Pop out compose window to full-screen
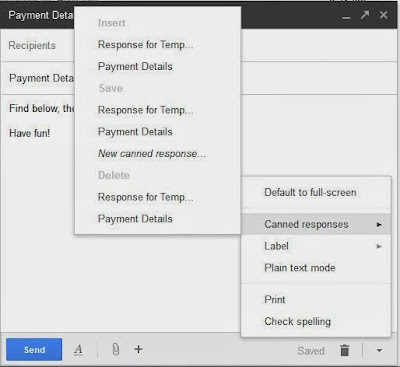400x367 pixels. (365, 15)
